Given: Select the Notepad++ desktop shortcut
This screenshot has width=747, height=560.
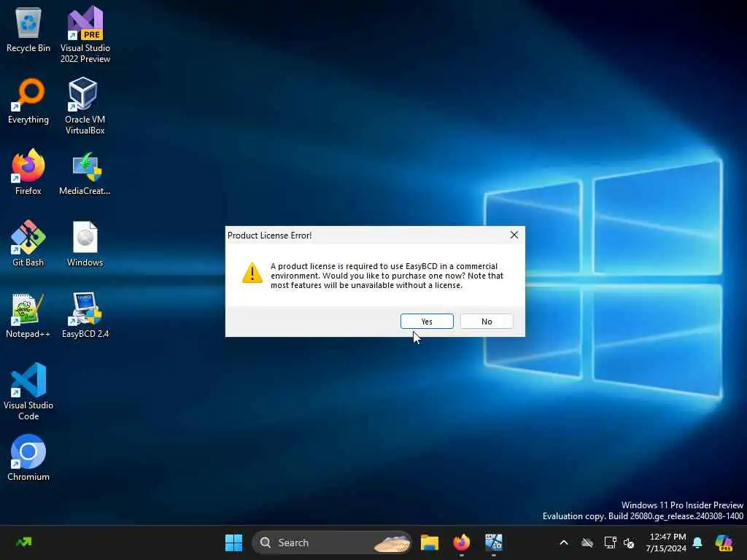Looking at the screenshot, I should pos(28,315).
